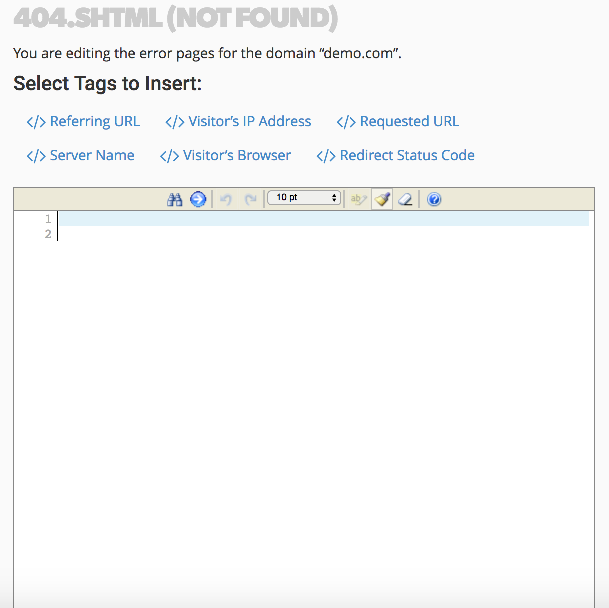
Task: Insert the Visitor's IP Address tag
Action: click(238, 121)
